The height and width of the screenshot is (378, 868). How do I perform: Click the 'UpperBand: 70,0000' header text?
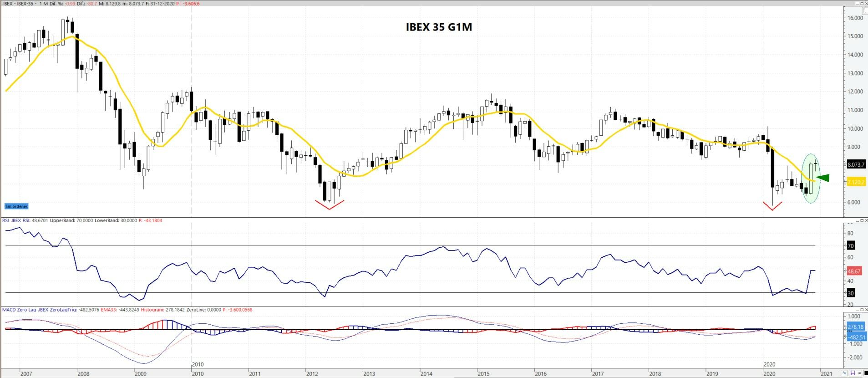[71, 220]
